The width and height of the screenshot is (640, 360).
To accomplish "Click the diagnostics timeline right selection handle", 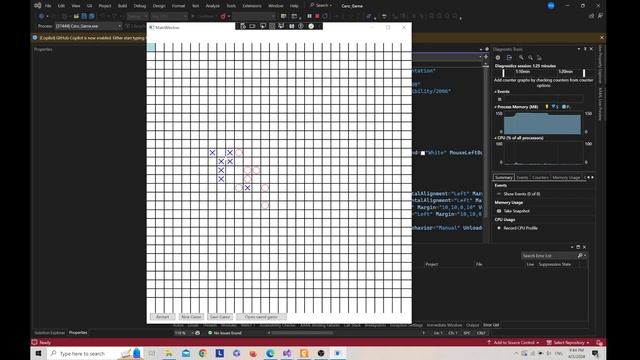I will coord(584,73).
